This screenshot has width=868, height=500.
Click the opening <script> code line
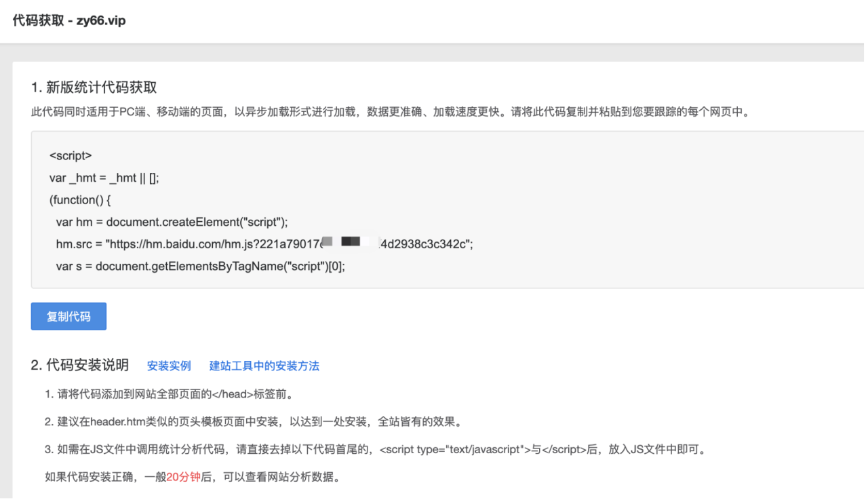(x=71, y=155)
